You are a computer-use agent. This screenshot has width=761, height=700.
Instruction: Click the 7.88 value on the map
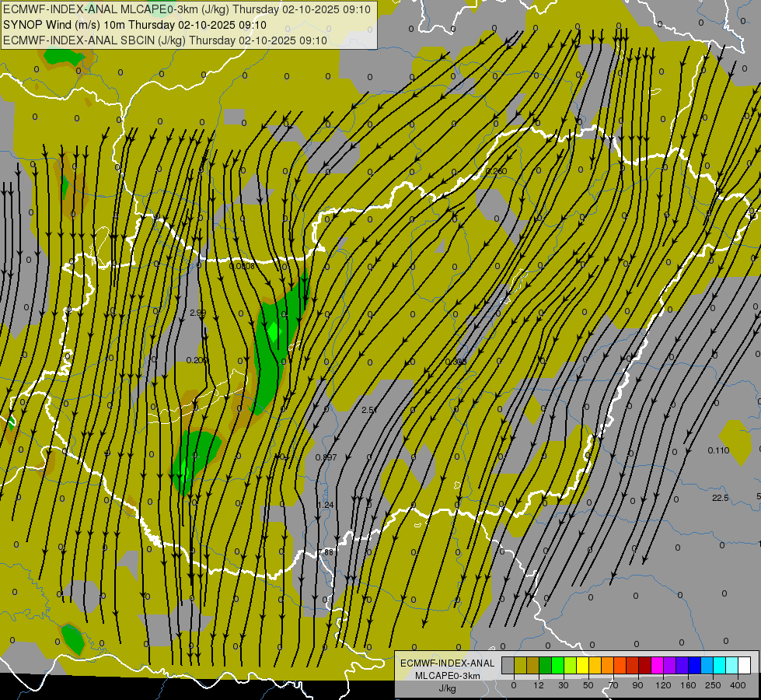coord(326,552)
